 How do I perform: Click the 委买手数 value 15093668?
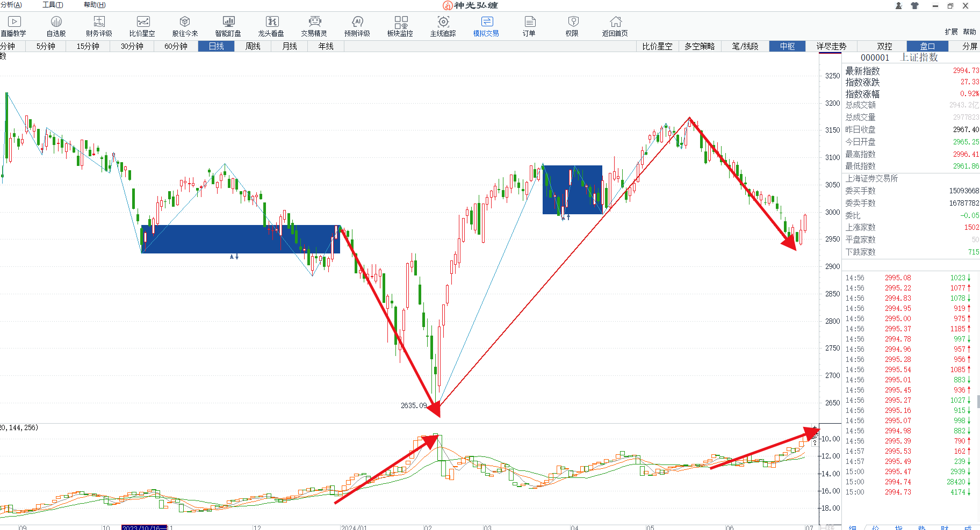tap(964, 191)
